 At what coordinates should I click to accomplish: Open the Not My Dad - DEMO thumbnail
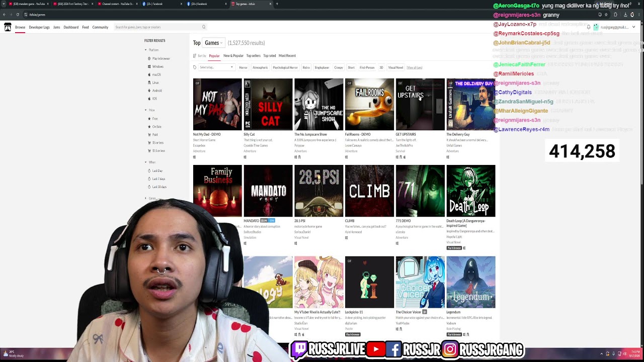(x=217, y=104)
